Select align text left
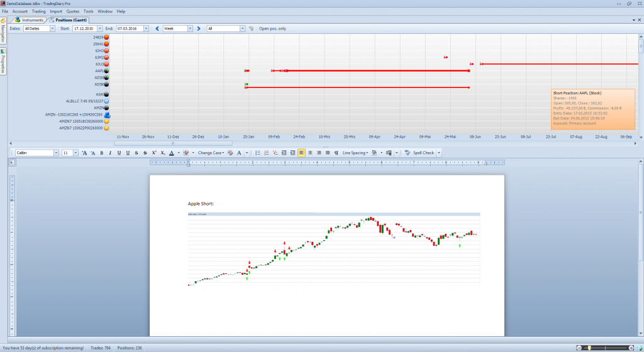The image size is (644, 352). (x=301, y=153)
